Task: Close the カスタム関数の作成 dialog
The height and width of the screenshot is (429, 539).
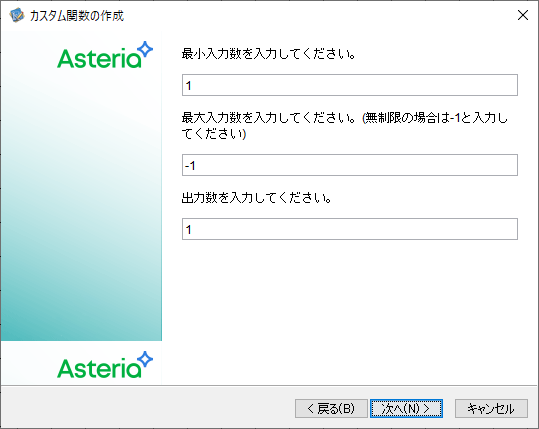Action: pos(523,15)
